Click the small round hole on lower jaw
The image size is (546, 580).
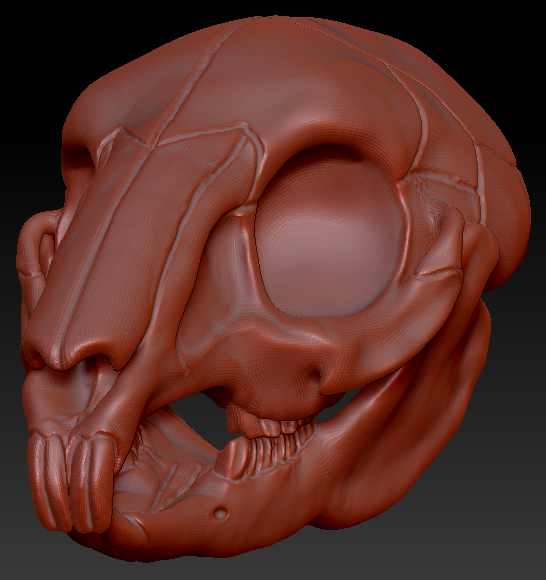point(221,513)
